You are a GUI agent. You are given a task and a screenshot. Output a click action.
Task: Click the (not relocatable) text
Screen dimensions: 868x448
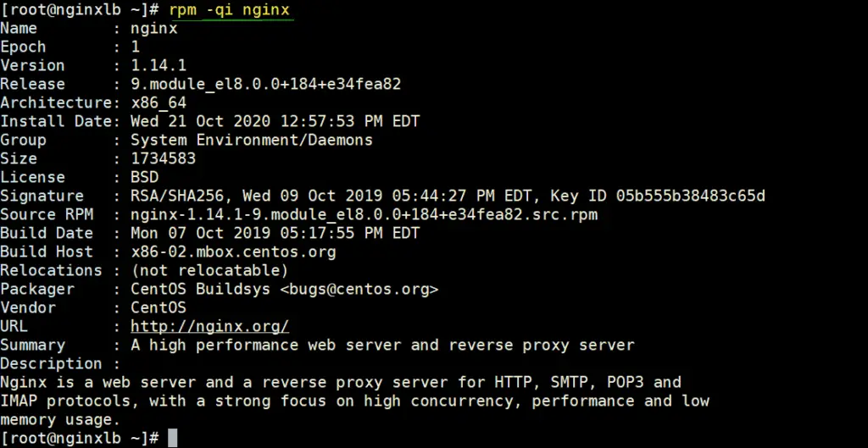(209, 270)
